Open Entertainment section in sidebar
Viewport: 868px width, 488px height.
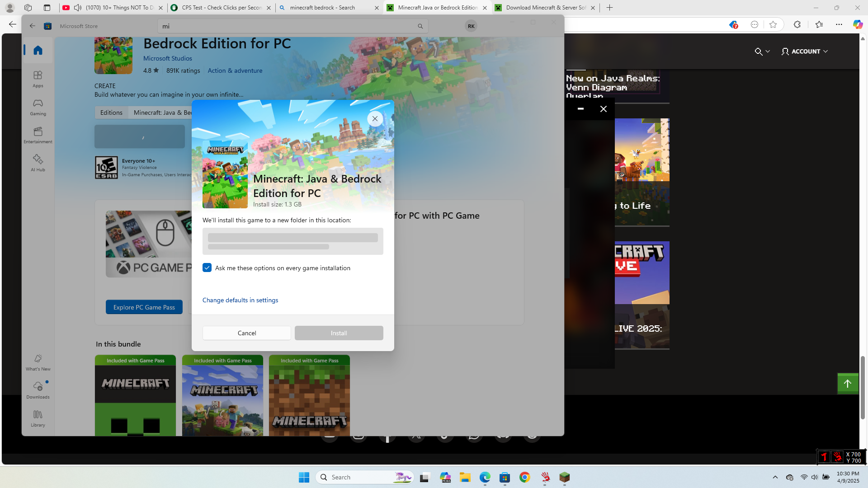38,135
